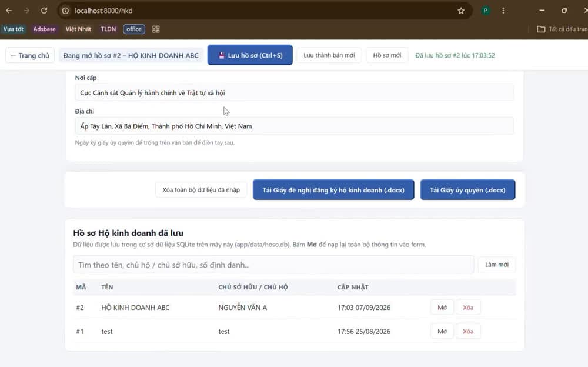Open the all bookmarks folder
The height and width of the screenshot is (367, 588).
pos(562,29)
